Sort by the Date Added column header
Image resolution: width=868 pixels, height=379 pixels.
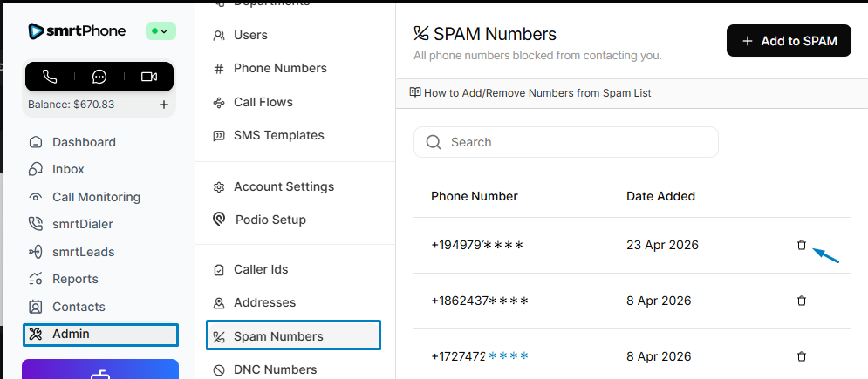tap(660, 195)
